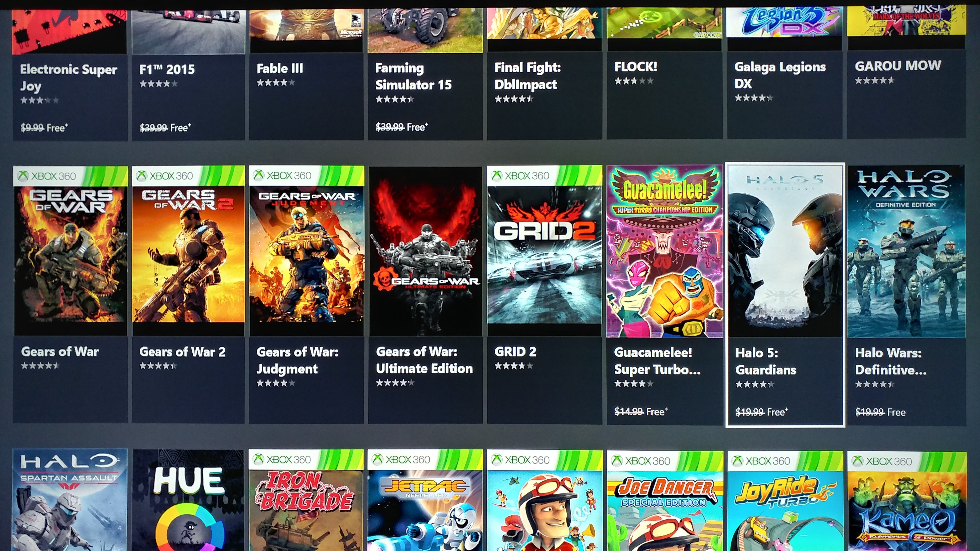Image resolution: width=980 pixels, height=551 pixels.
Task: Open Guacamelee! Super Turbo cover art
Action: click(x=665, y=251)
